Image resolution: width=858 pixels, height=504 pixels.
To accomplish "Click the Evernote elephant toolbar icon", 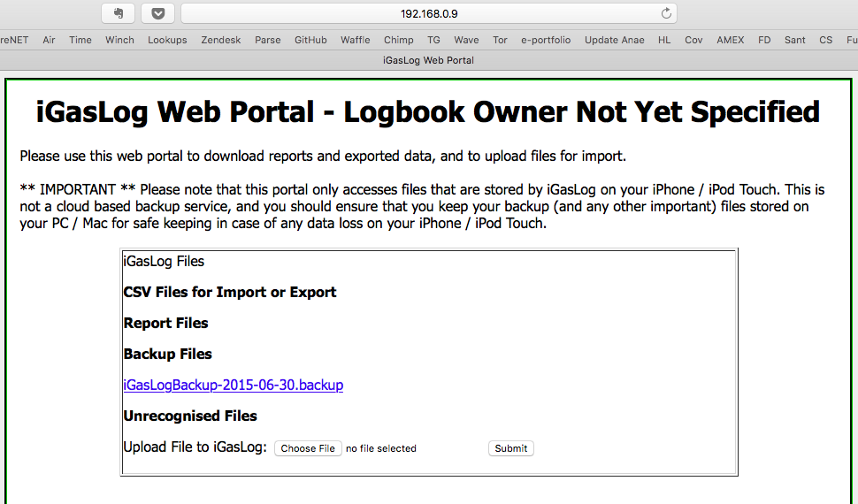I will (118, 13).
